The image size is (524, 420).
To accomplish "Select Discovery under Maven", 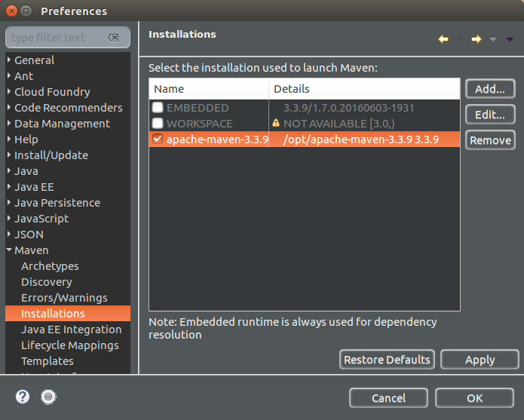I will click(47, 282).
